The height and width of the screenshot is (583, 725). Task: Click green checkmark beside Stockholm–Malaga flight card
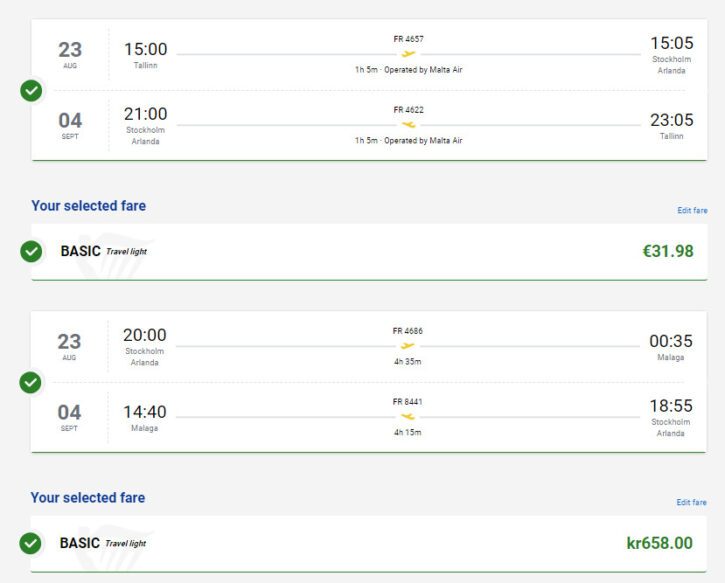tap(31, 382)
